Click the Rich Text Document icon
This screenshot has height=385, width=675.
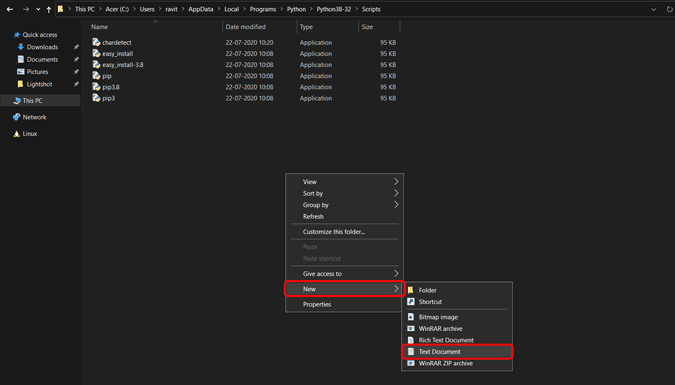pos(411,340)
